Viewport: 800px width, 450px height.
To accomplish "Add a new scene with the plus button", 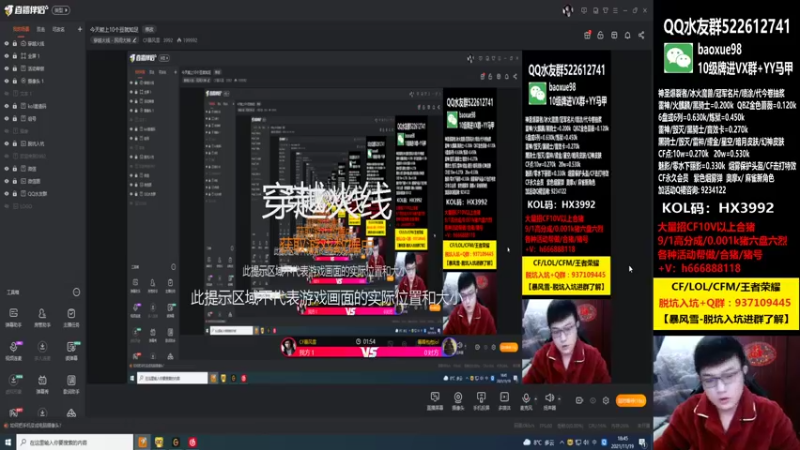I will [x=80, y=29].
